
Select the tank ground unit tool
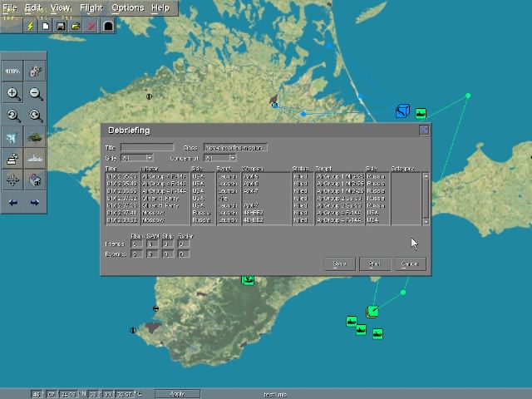[x=36, y=138]
